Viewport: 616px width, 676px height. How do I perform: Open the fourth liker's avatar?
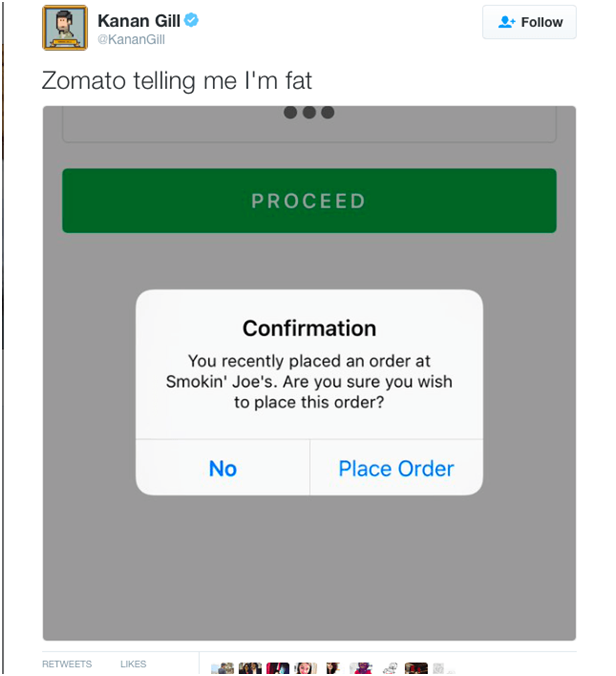pyautogui.click(x=306, y=667)
